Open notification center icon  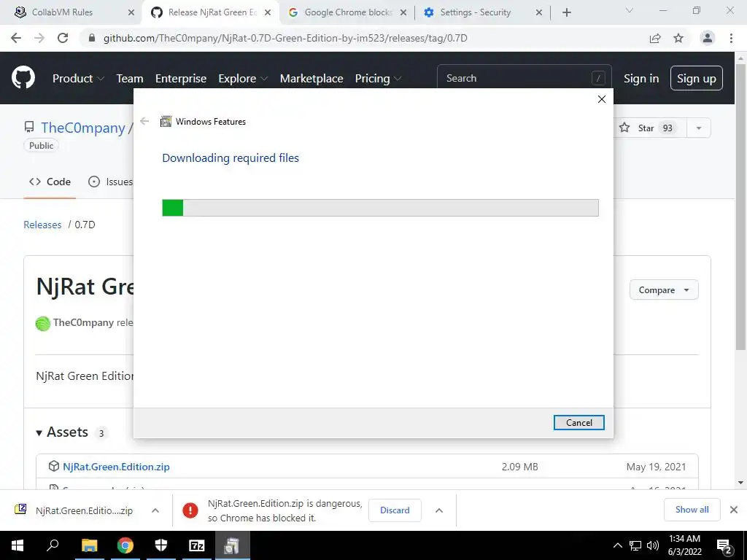click(724, 545)
